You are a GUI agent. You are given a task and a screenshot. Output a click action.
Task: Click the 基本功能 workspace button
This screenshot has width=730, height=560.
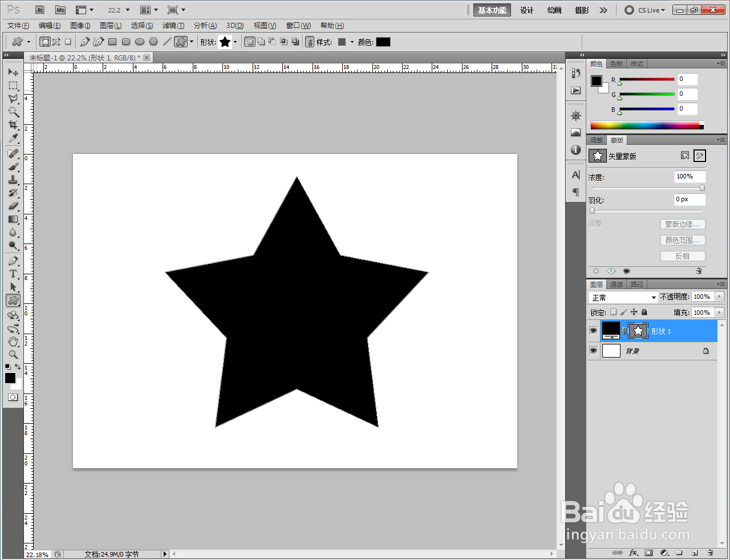(x=492, y=10)
